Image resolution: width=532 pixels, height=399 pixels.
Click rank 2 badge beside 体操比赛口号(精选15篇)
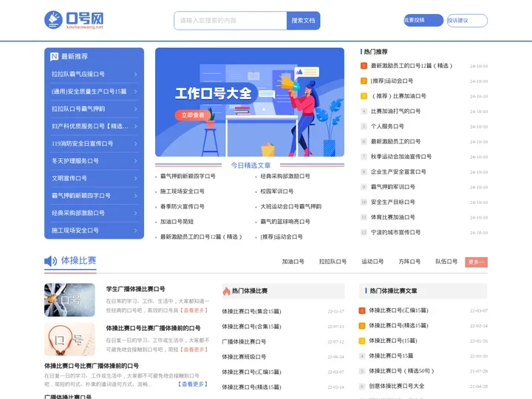point(361,326)
